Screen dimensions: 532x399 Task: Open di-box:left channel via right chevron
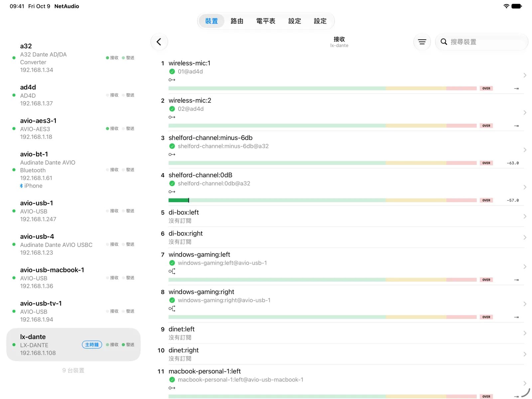525,216
